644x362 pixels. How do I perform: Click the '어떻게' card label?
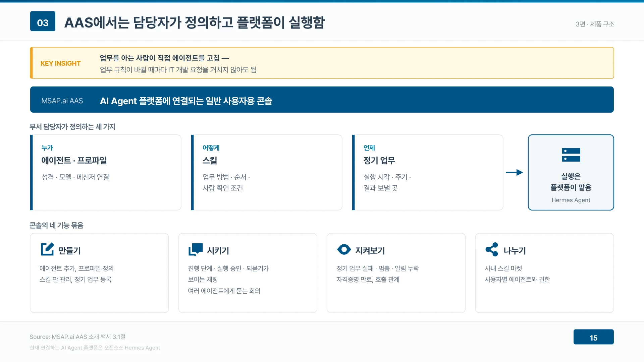211,148
